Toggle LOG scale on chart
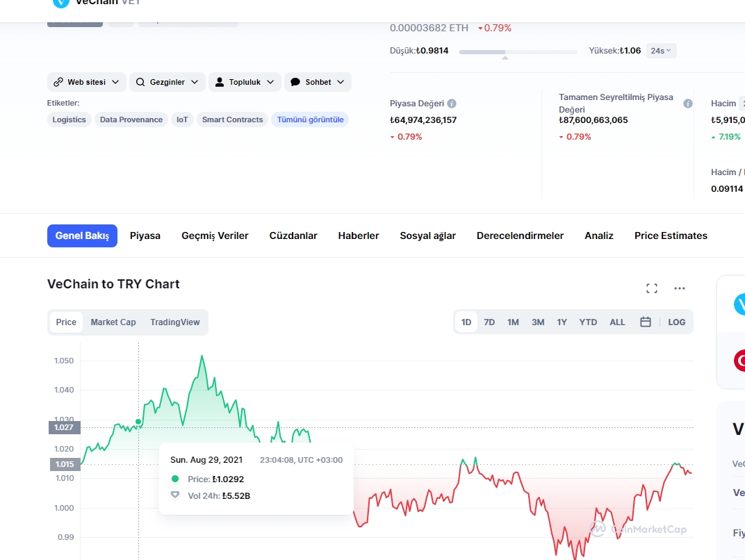 [677, 322]
